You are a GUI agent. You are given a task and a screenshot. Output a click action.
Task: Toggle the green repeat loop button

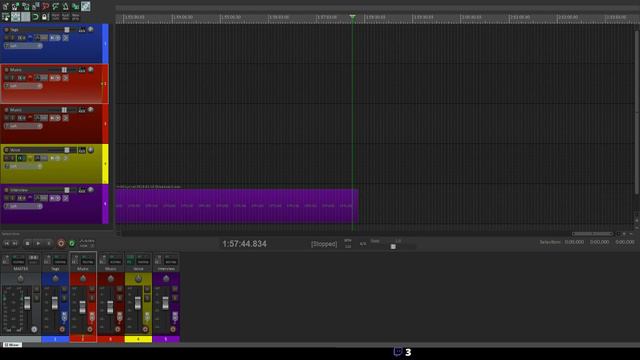tap(72, 243)
